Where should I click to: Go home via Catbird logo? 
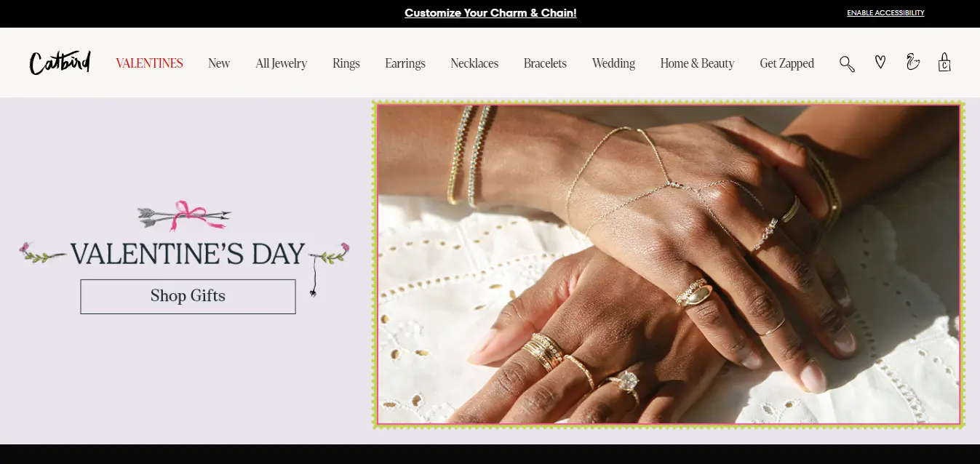pyautogui.click(x=60, y=63)
